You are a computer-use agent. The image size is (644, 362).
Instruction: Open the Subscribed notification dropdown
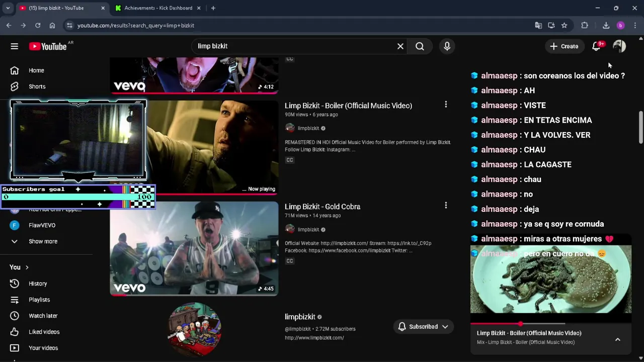coord(423,327)
